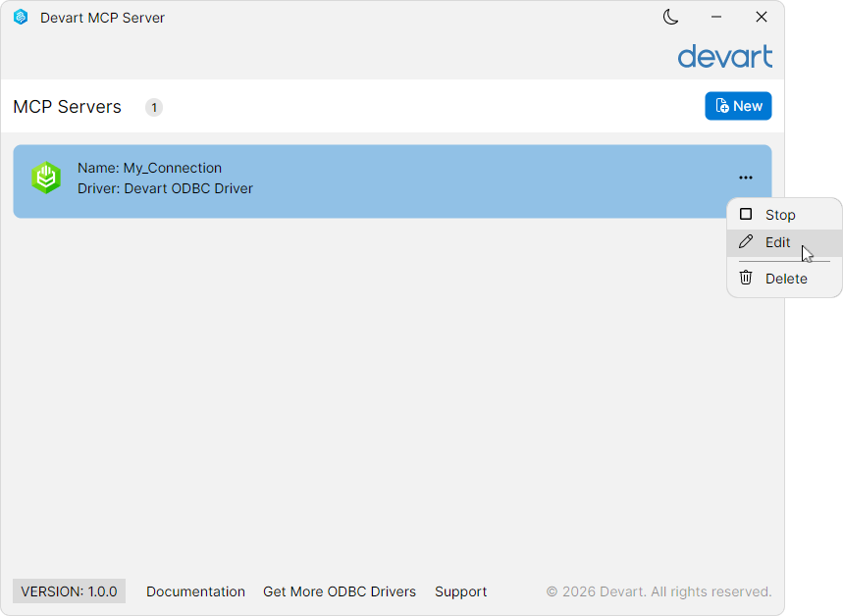The image size is (843, 616).
Task: Click the copyright notice text
Action: pos(659,591)
